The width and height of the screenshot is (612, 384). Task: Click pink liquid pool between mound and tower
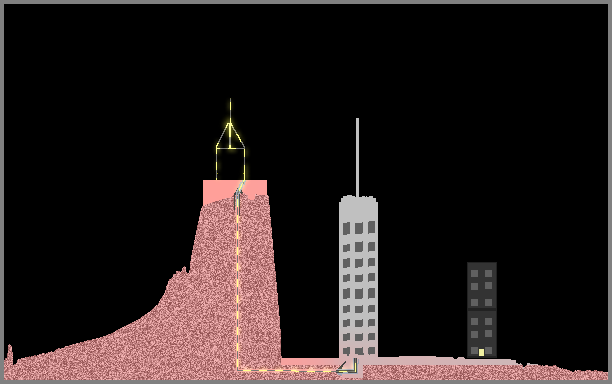pos(310,362)
